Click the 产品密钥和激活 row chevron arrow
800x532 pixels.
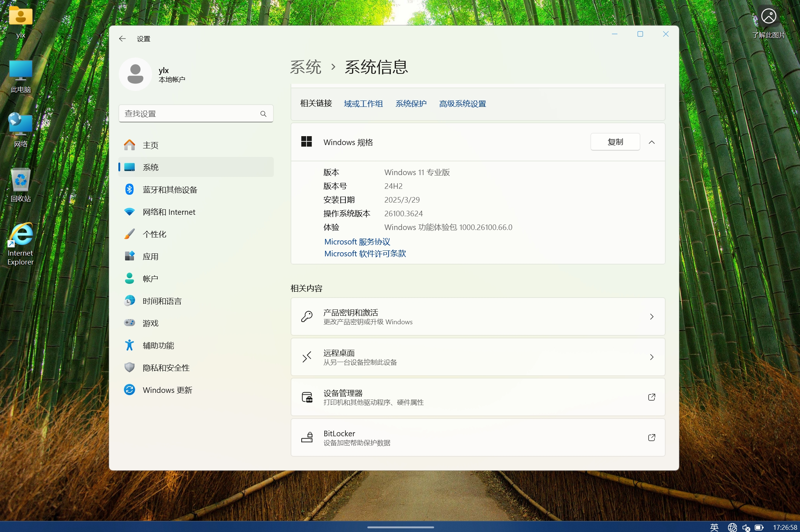652,316
